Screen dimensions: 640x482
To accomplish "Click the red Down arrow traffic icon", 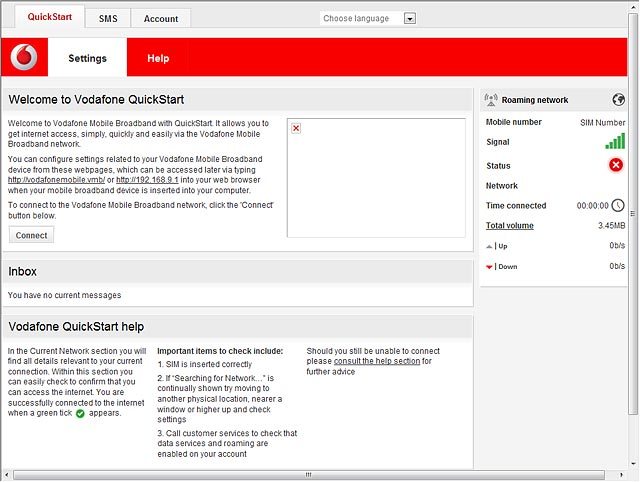I will tap(489, 267).
